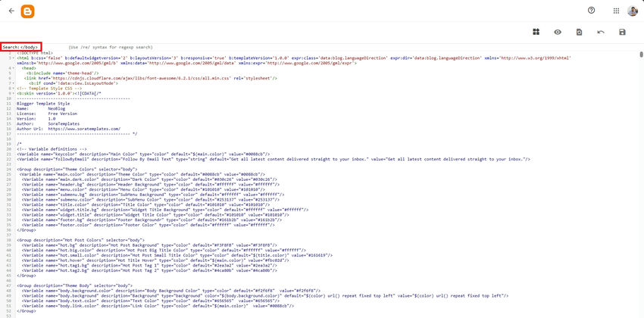Click the Variable name="hot.tag2.bg" line
This screenshot has width=644, height=318.
point(149,270)
